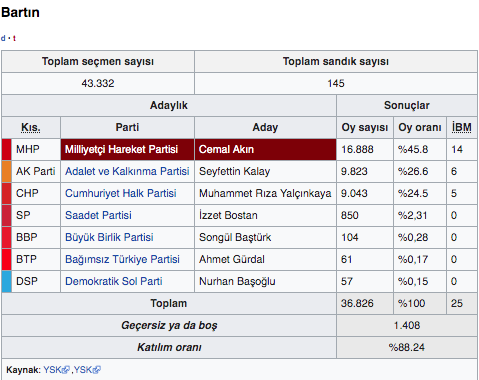Open the Milliyetçi Hareket Partisi link
This screenshot has width=479, height=380.
pyautogui.click(x=121, y=149)
